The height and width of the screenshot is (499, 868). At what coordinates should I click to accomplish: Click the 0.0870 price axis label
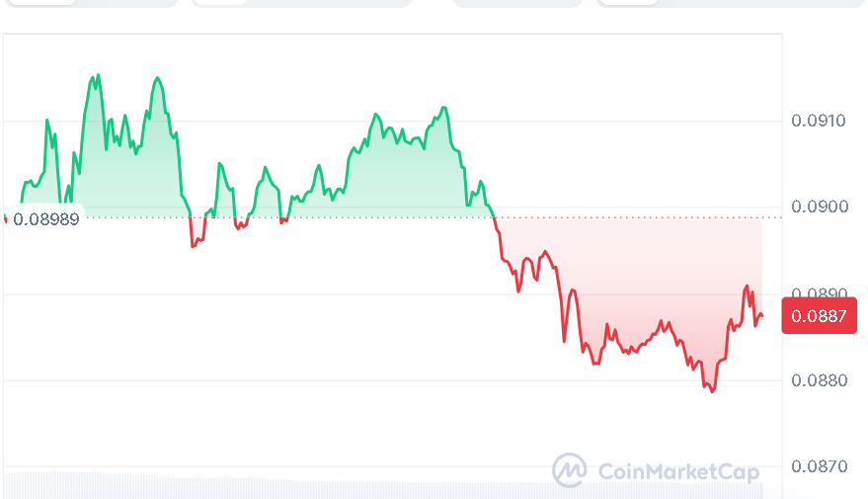pyautogui.click(x=819, y=465)
